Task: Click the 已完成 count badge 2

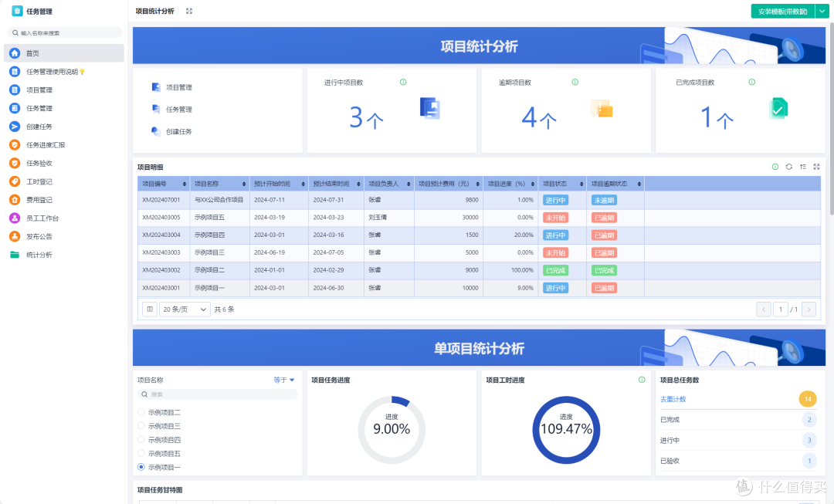Action: click(x=809, y=420)
